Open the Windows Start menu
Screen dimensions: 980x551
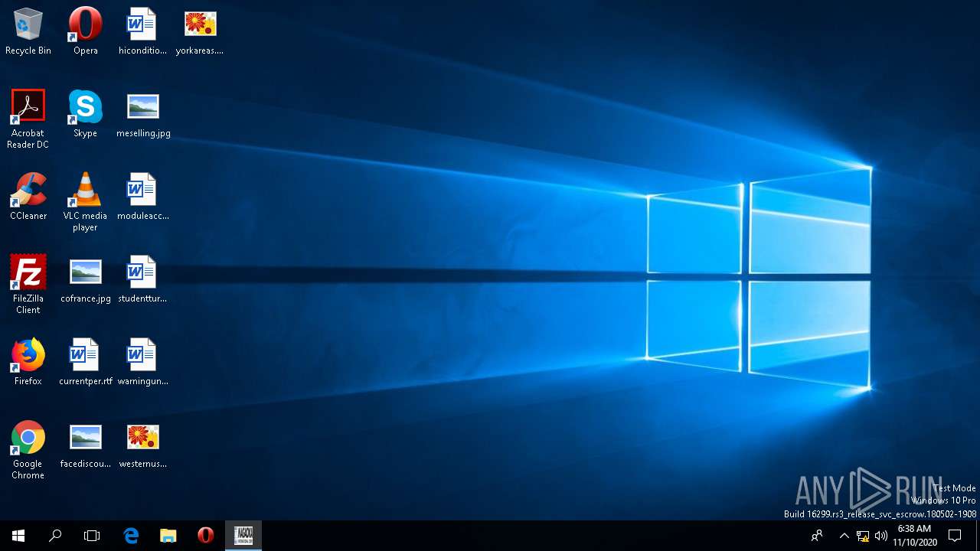(x=18, y=536)
